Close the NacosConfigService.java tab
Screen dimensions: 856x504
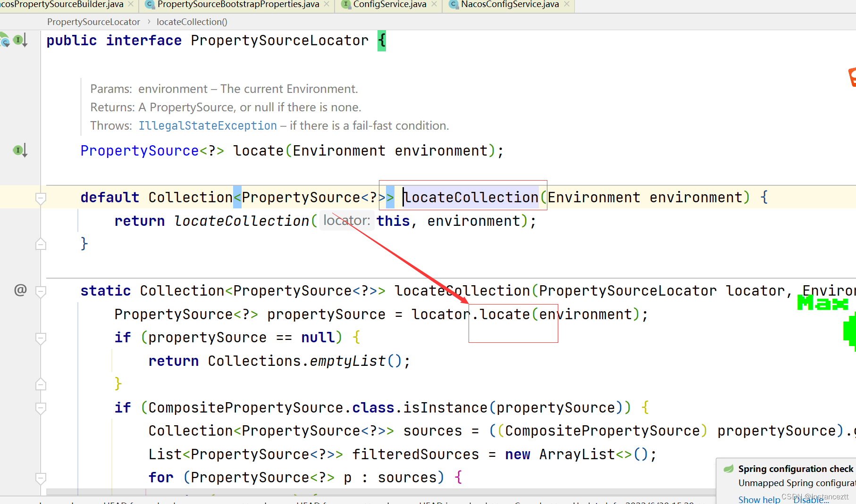click(x=567, y=4)
